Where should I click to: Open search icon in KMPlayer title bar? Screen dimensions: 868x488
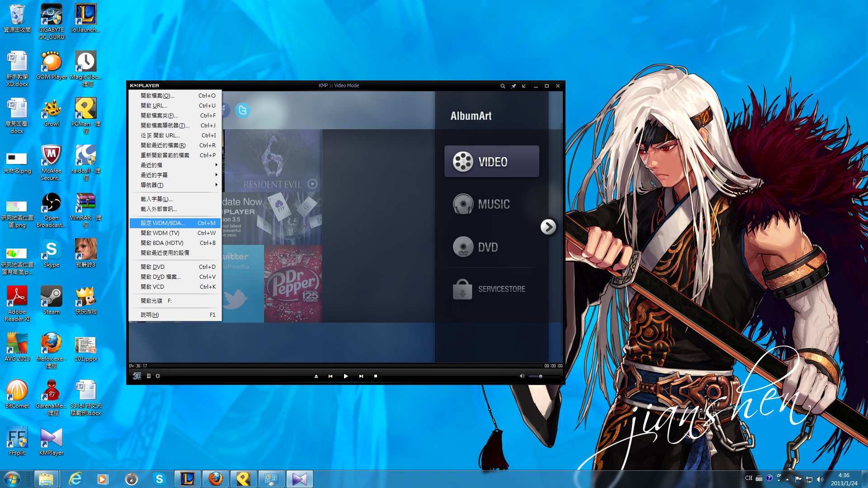point(503,86)
